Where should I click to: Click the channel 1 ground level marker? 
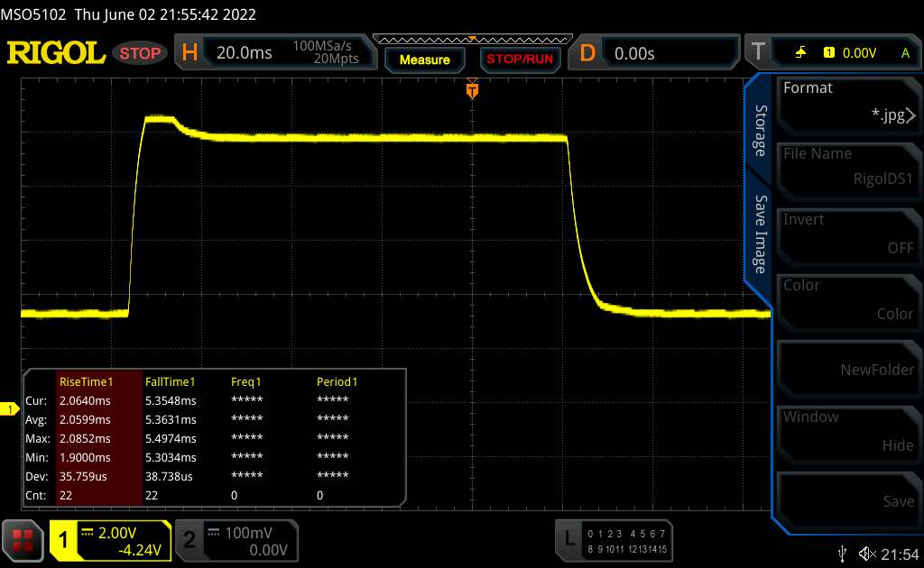10,410
